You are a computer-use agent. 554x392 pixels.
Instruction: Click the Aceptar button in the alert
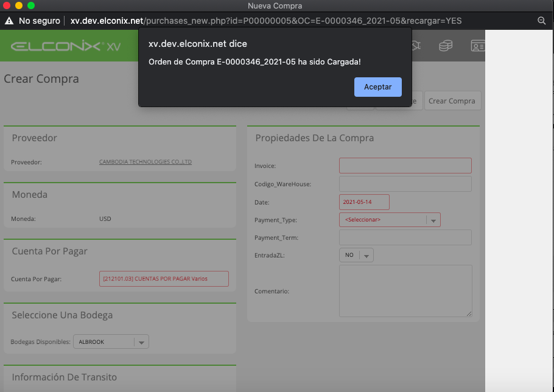click(x=377, y=87)
